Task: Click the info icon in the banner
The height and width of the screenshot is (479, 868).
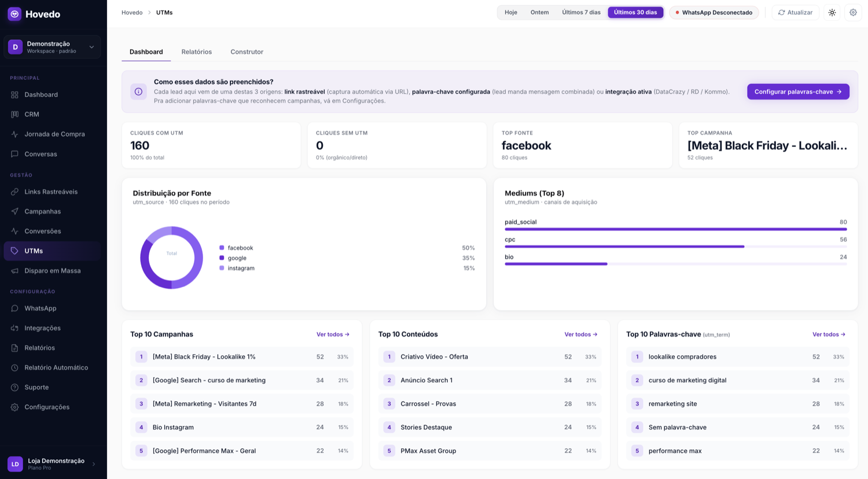Action: (x=139, y=91)
